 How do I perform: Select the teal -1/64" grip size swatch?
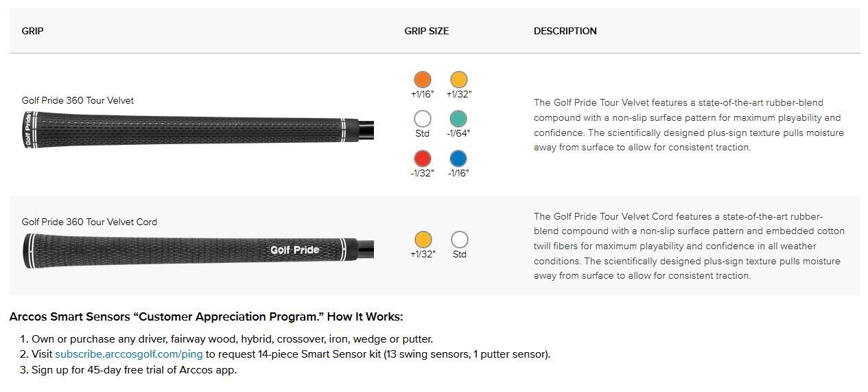[x=458, y=119]
